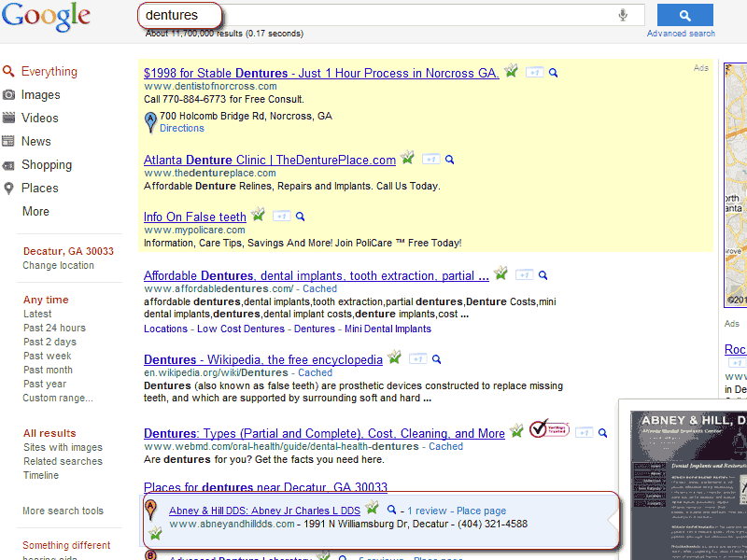Viewport: 747px width, 560px height.
Task: Click the VeriSign Trusted checkmark badge
Action: pos(549,428)
